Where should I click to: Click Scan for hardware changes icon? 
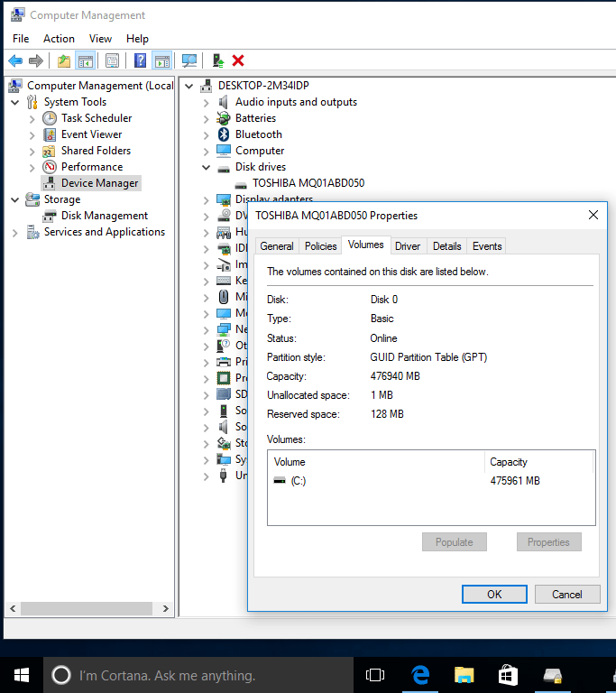(189, 60)
